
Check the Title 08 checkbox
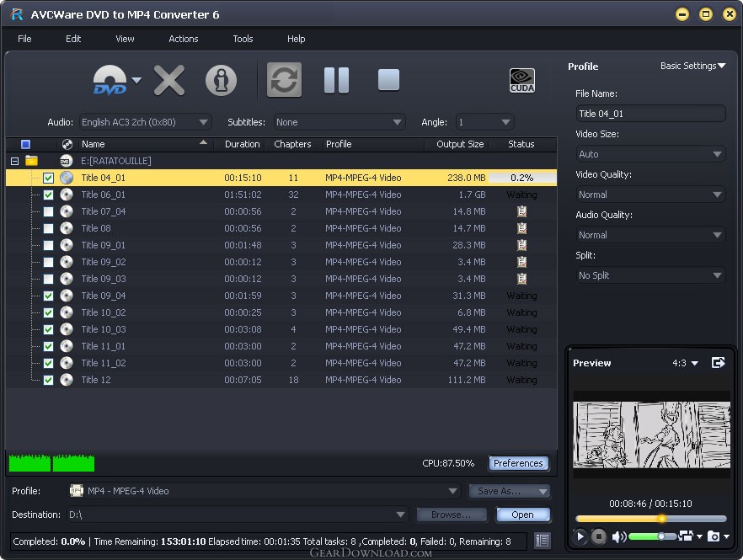point(48,228)
